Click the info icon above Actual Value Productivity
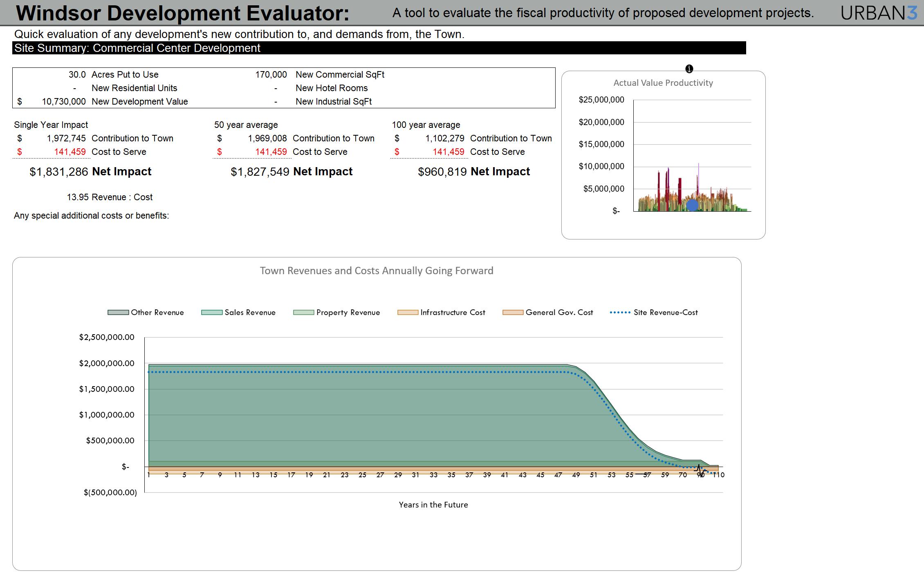This screenshot has width=924, height=588. (689, 69)
